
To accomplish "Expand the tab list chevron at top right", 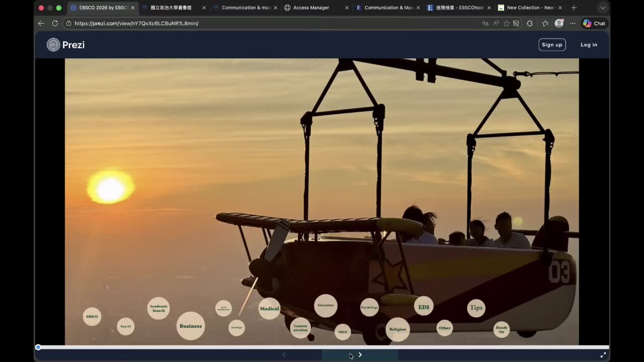I will coord(602,8).
